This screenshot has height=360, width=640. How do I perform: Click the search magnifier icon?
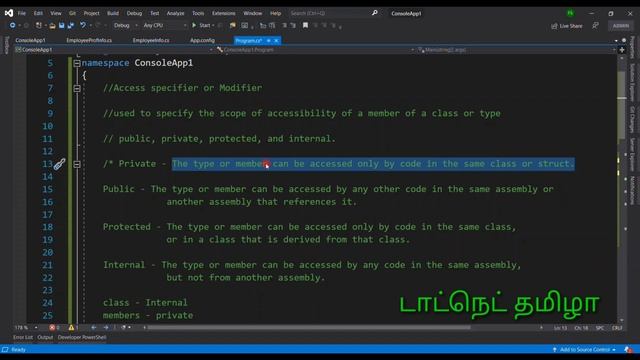375,13
